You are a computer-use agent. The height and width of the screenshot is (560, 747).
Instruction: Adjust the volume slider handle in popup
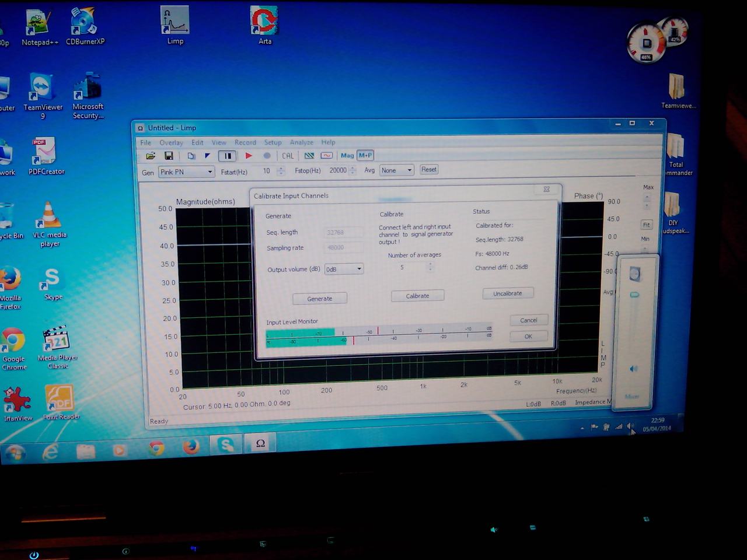[634, 295]
